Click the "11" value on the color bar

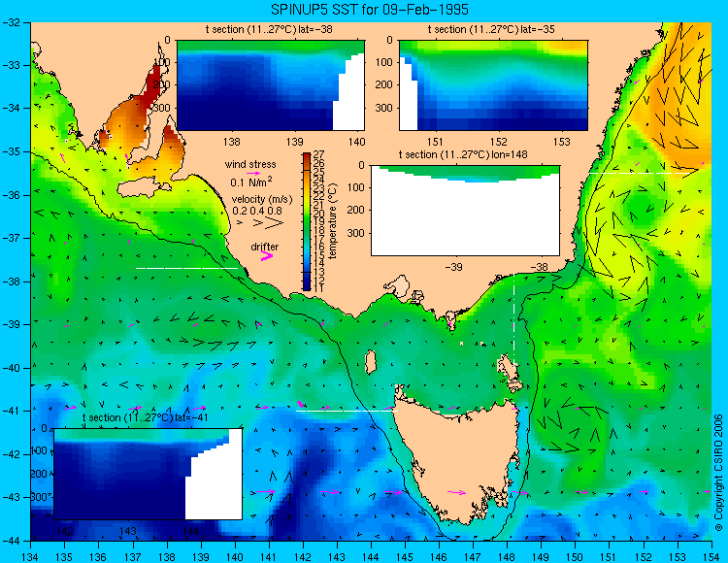[319, 288]
